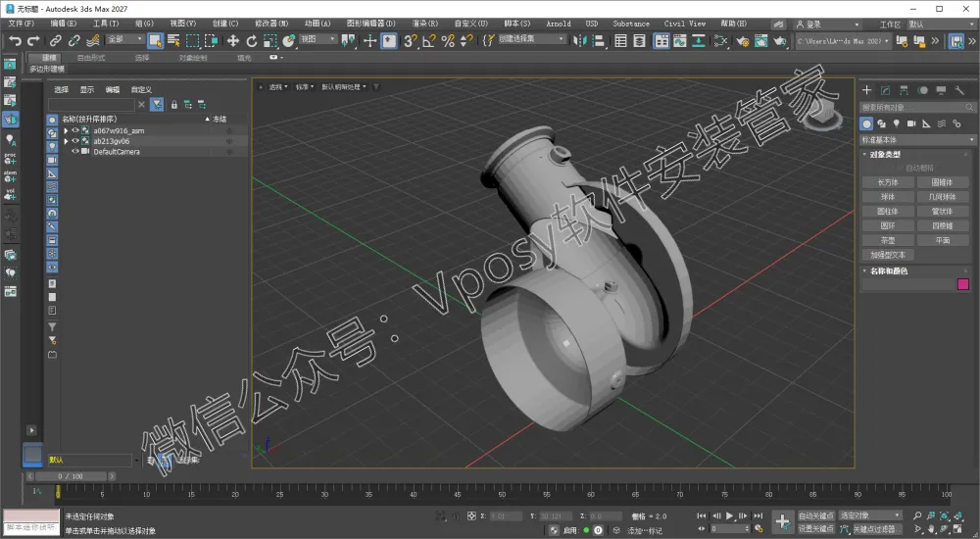Open the 创建选择集 named selection dropdown
This screenshot has width=980, height=539.
[x=531, y=39]
